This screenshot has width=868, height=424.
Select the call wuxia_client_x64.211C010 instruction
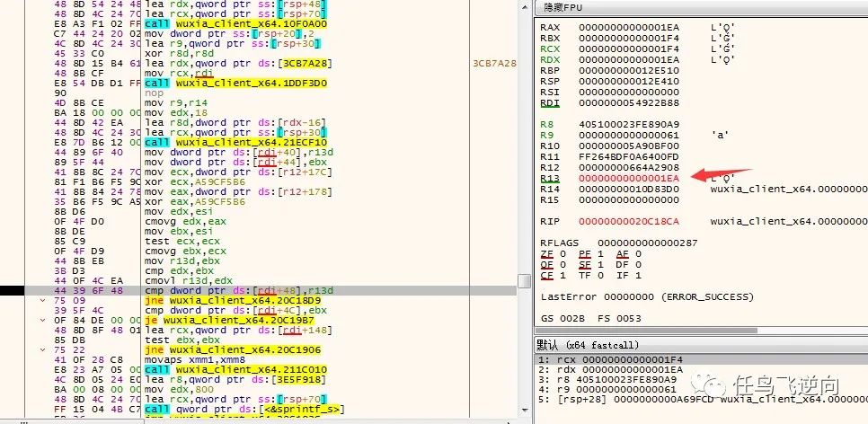(235, 370)
